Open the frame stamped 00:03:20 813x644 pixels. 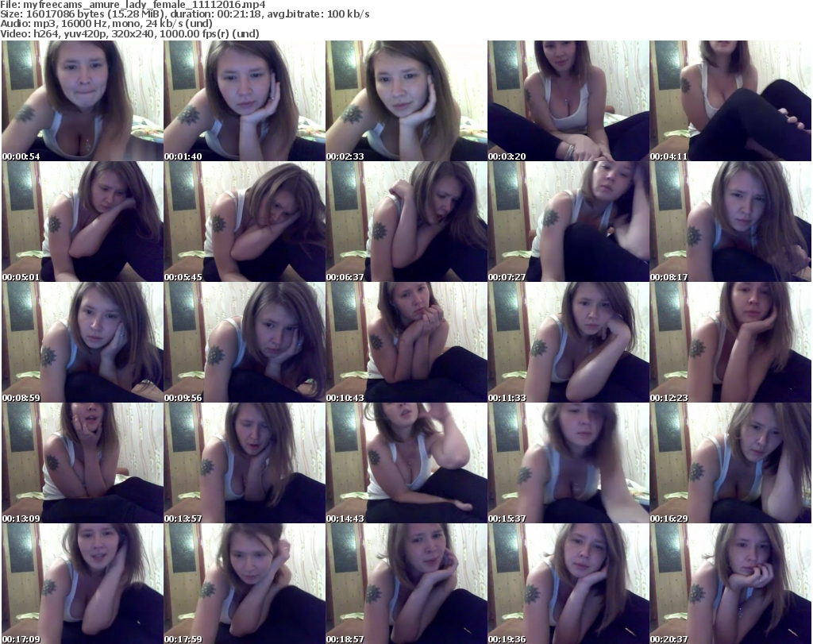[568, 101]
